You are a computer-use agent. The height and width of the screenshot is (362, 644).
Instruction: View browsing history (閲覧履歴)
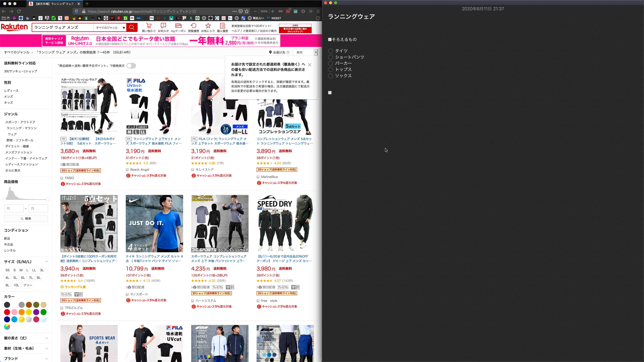[193, 28]
